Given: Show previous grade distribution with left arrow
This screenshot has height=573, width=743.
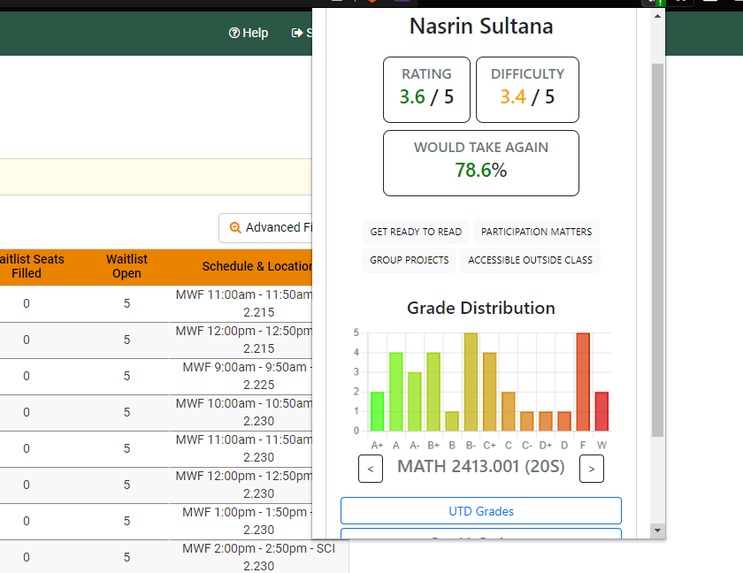Looking at the screenshot, I should (x=371, y=469).
